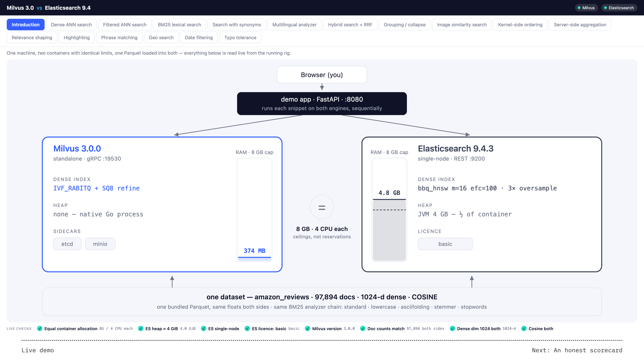The image size is (644, 362).
Task: Click checkmark for Equal container allocation
Action: pyautogui.click(x=40, y=328)
